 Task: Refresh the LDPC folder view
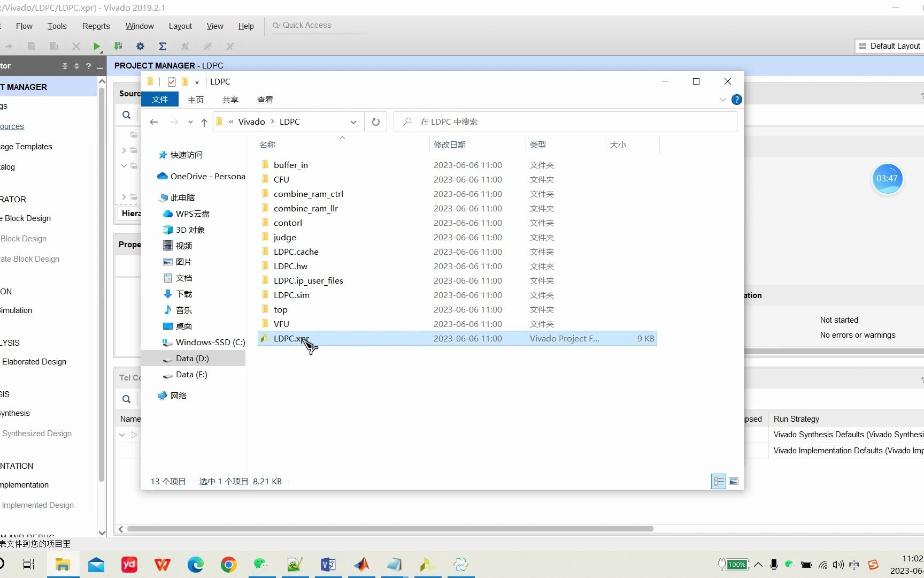[x=376, y=122]
